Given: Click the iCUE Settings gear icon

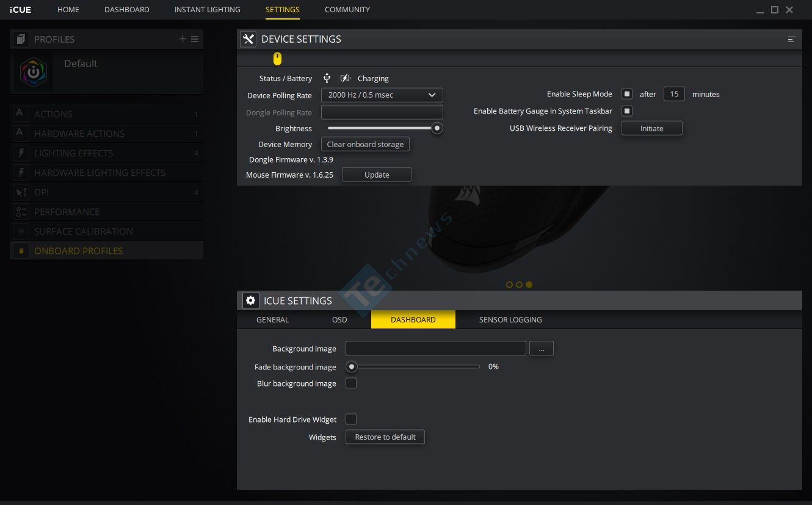Looking at the screenshot, I should (x=250, y=300).
